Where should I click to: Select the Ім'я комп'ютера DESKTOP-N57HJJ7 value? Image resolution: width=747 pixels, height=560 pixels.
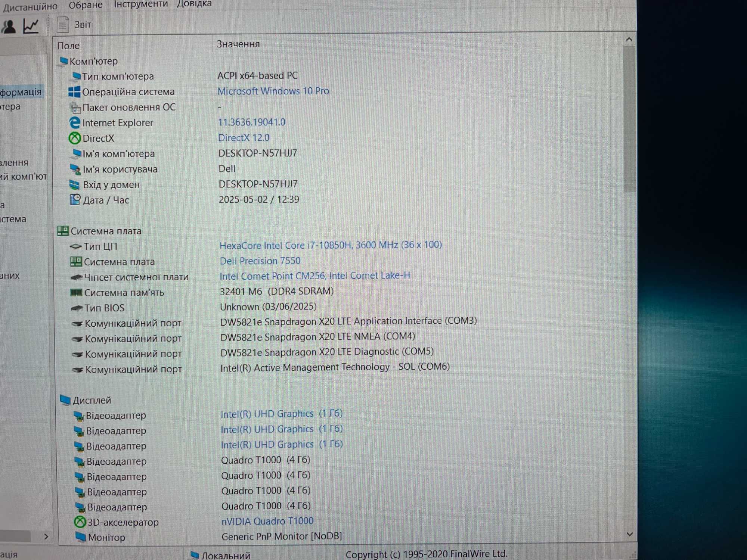[x=258, y=153]
